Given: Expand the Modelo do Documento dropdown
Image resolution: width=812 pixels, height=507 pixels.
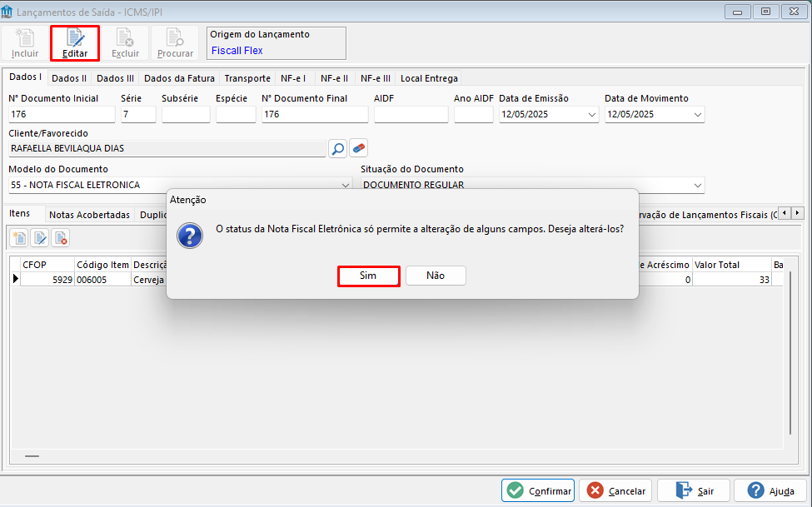Looking at the screenshot, I should pyautogui.click(x=346, y=185).
